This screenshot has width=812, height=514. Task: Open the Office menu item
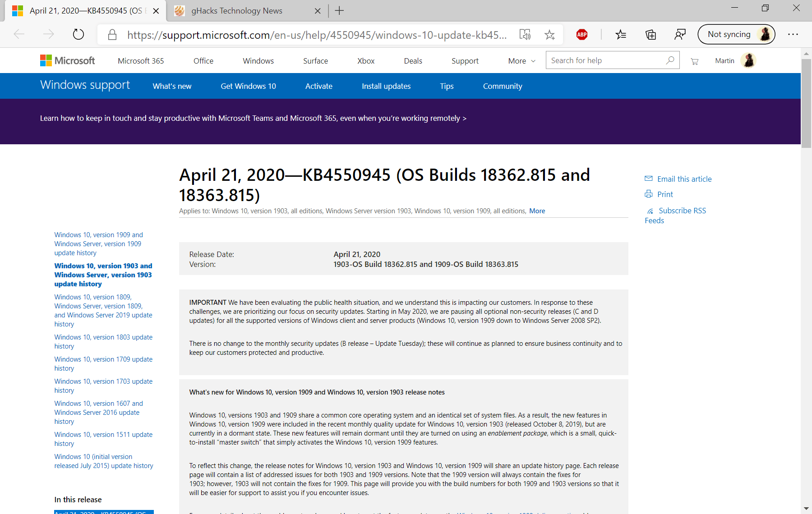tap(203, 61)
